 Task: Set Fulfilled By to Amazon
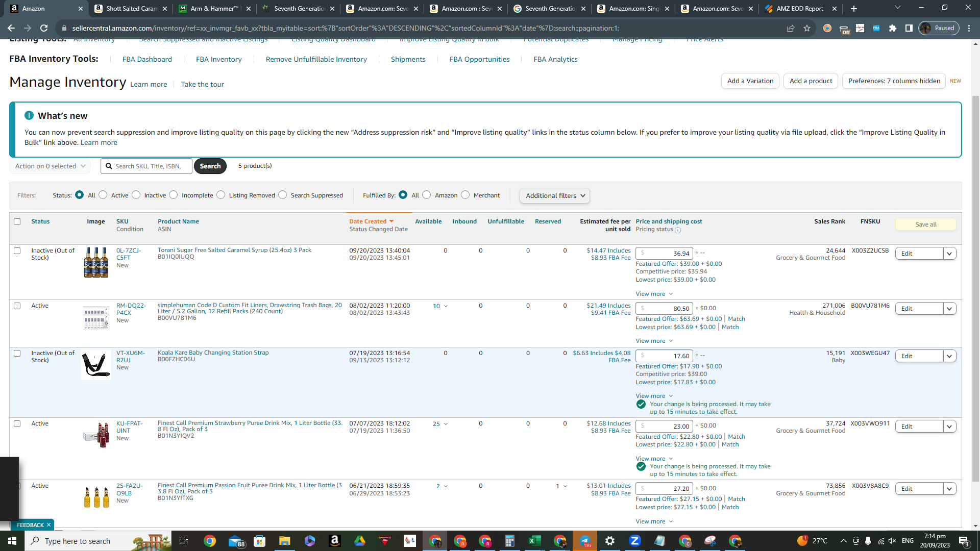click(x=427, y=195)
